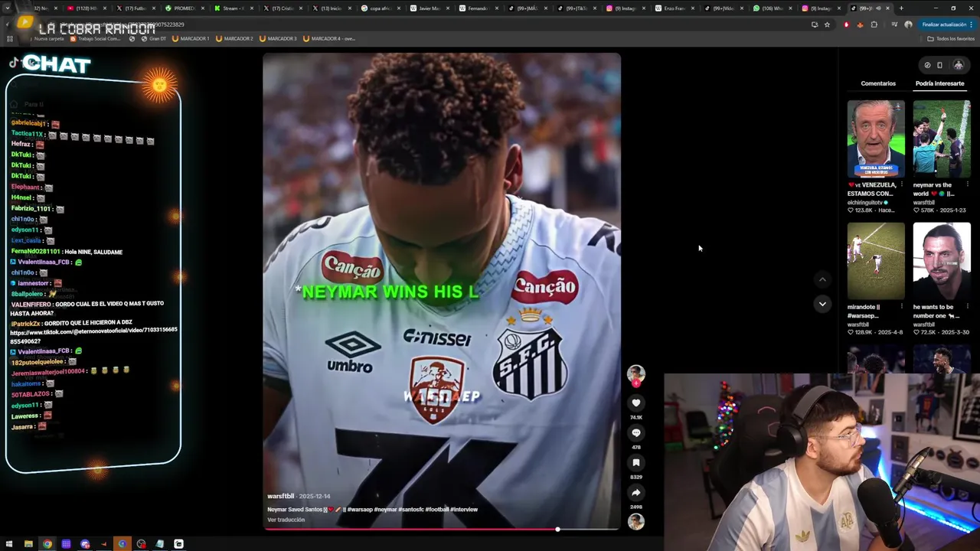Switch to the 'PROMIEDOS' browser tab
Viewport: 980px width, 551px height.
(x=180, y=8)
